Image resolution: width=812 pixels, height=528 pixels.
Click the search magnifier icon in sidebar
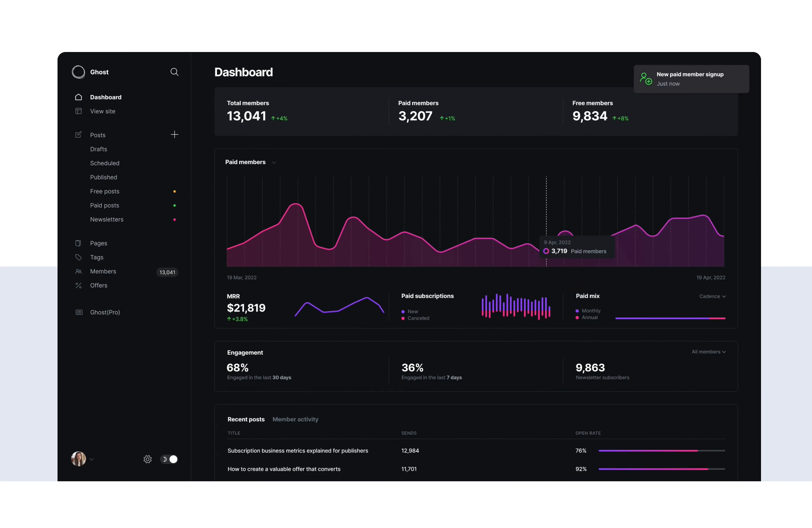click(174, 72)
